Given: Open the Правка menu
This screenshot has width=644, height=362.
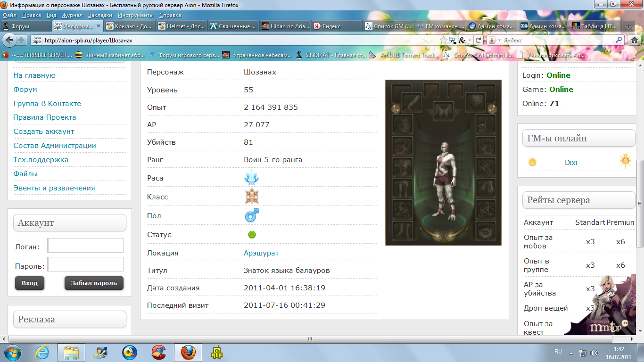Looking at the screenshot, I should click(x=31, y=15).
